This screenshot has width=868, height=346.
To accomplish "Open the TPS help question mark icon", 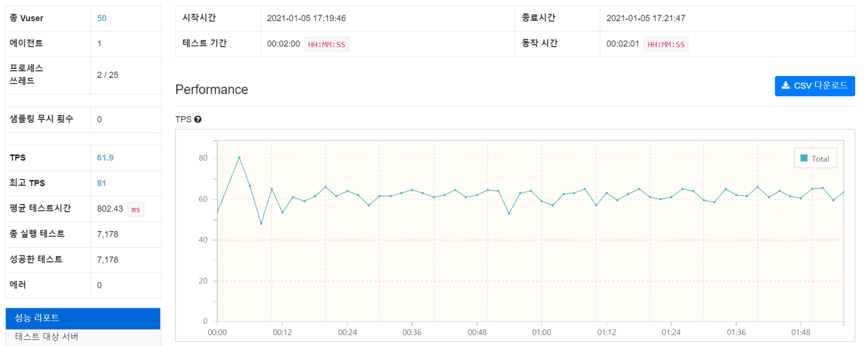I will [198, 119].
